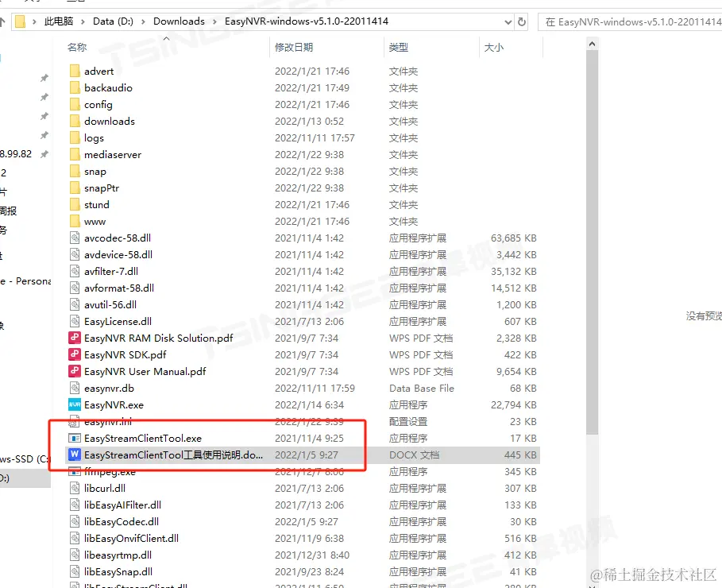Go to Data (D:) in the breadcrumb

(x=113, y=21)
